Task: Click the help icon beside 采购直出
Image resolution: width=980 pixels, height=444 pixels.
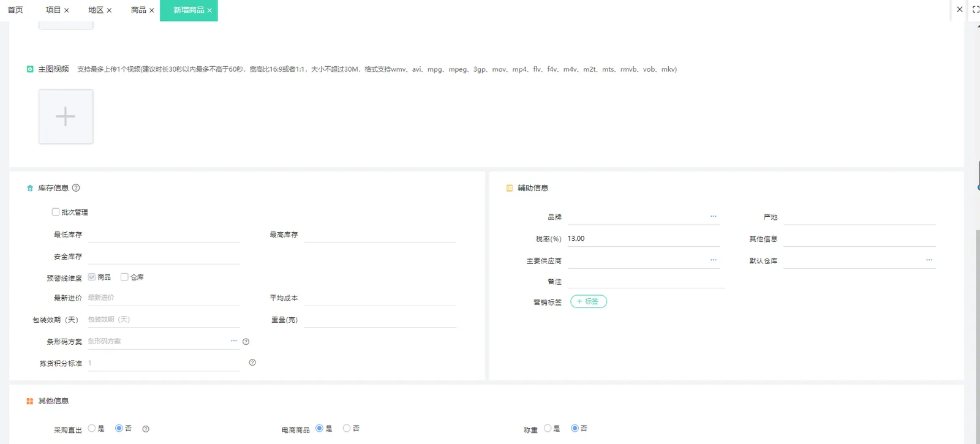Action: coord(146,429)
